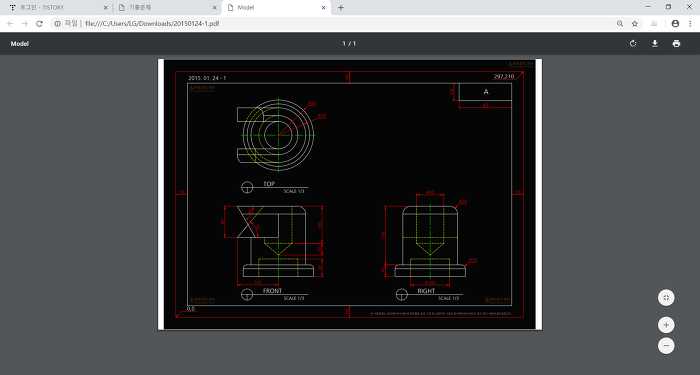Download the PDF file
This screenshot has height=375, width=700.
click(x=654, y=43)
